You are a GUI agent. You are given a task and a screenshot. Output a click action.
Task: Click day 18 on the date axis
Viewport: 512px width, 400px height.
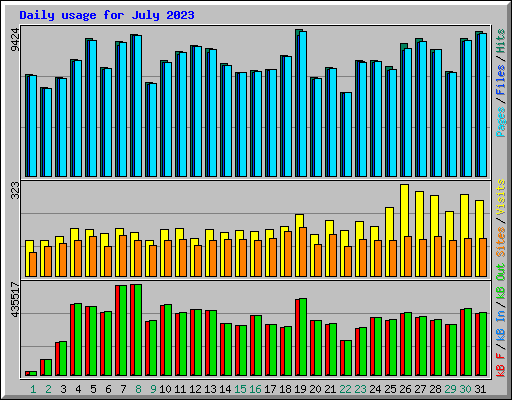[285, 389]
